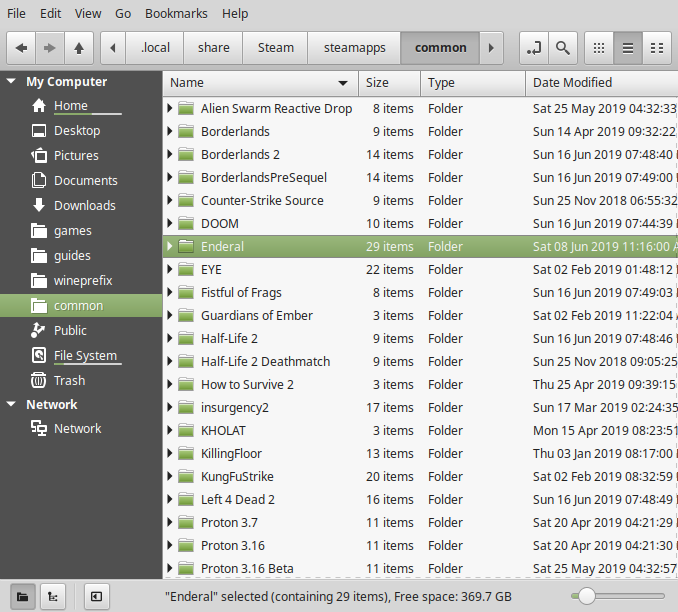Expand the DOOM folder row
Screen dimensions: 678x612
(170, 223)
